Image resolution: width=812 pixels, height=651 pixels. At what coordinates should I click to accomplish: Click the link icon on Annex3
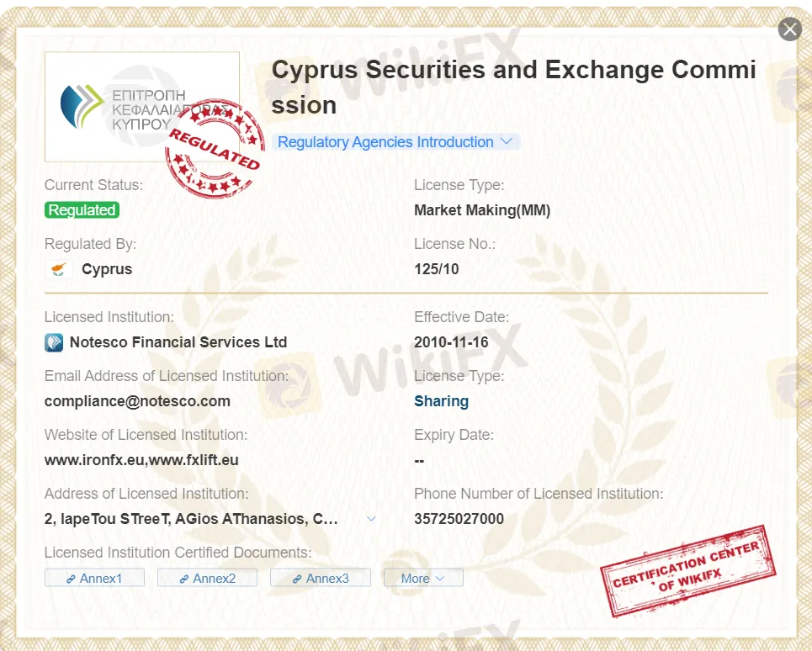click(297, 579)
